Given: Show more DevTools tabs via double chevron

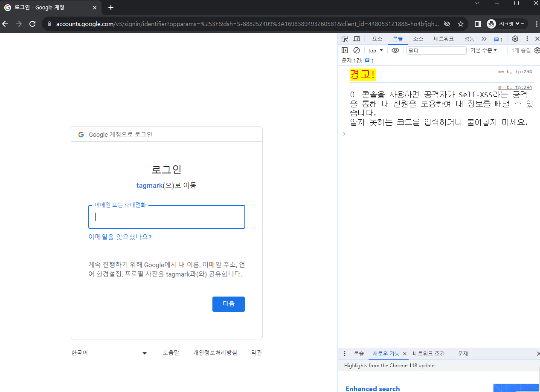Looking at the screenshot, I should click(484, 39).
